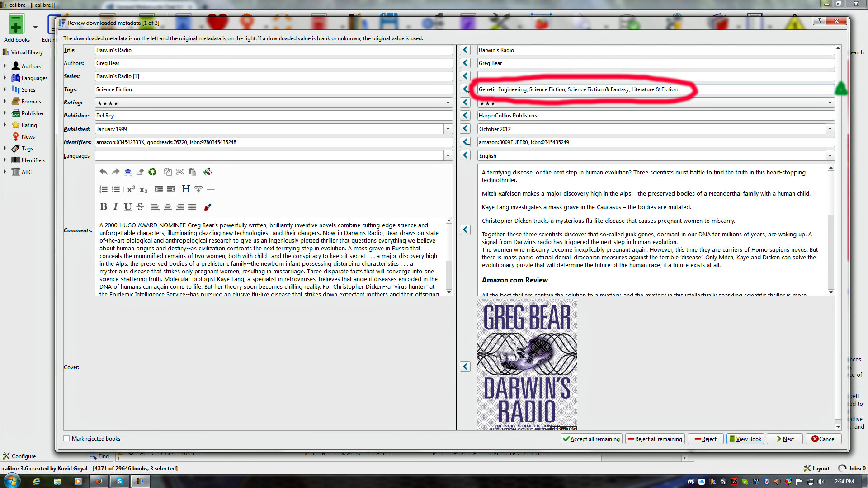Click the ordered list icon

[104, 189]
